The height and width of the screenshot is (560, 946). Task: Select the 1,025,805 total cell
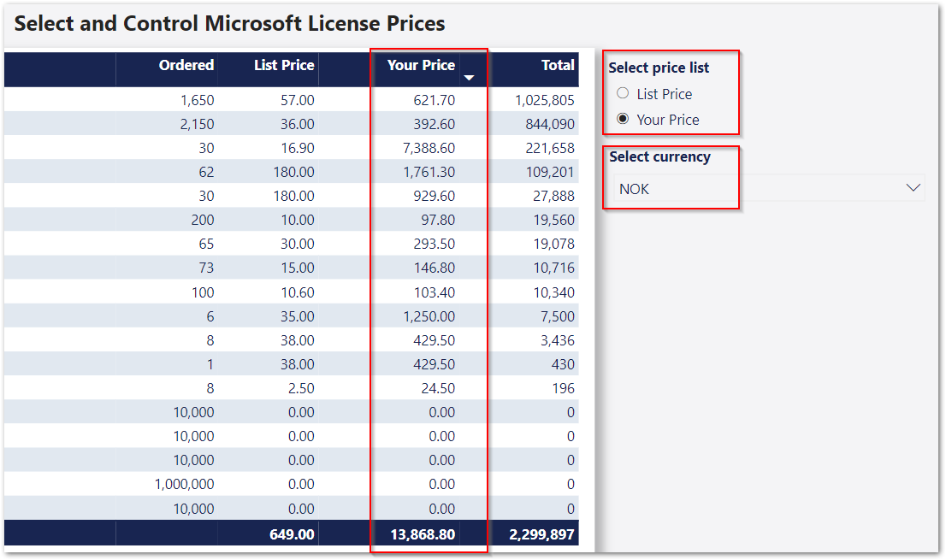(x=544, y=100)
